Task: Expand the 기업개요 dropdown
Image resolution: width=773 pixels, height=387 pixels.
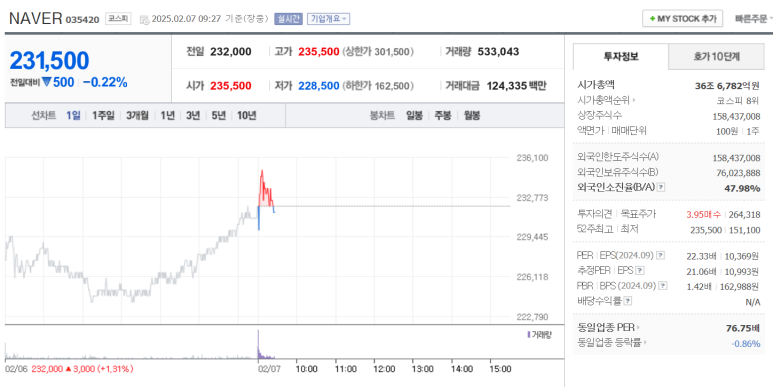Action: pyautogui.click(x=328, y=19)
